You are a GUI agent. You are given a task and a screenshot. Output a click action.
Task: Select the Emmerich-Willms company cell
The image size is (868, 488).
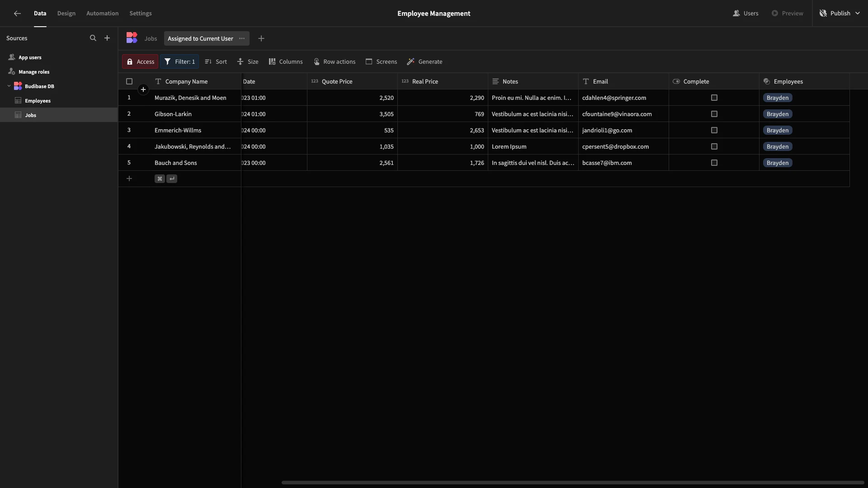(x=196, y=130)
